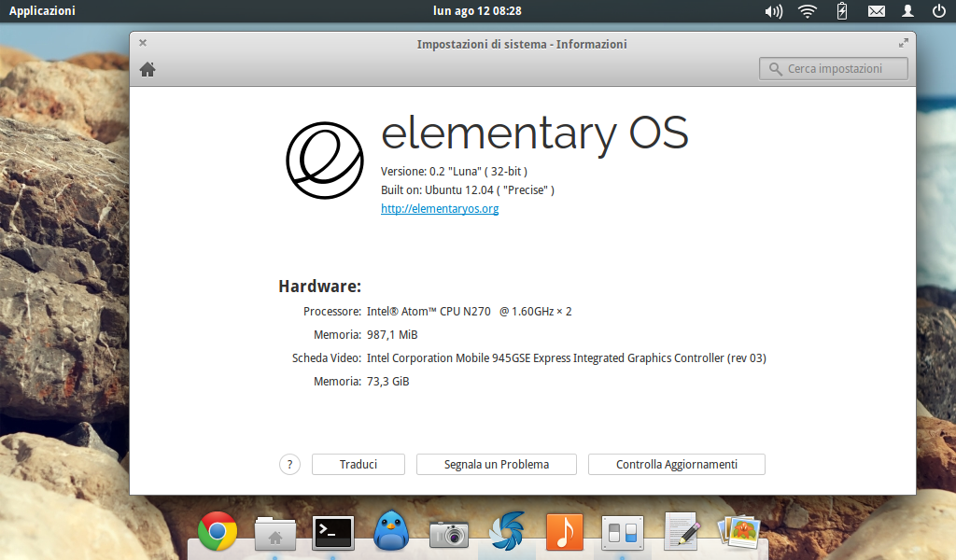The height and width of the screenshot is (560, 956).
Task: Click the elementary OS logo
Action: point(325,161)
